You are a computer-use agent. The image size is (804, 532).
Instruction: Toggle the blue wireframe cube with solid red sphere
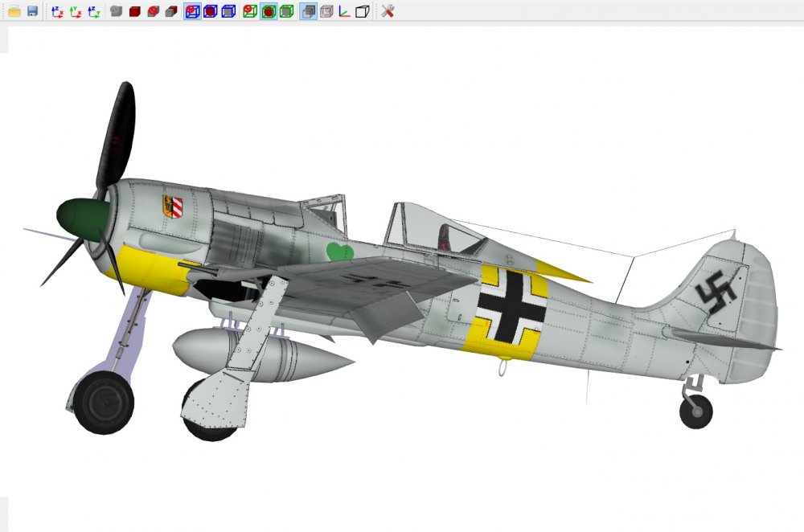[x=210, y=11]
